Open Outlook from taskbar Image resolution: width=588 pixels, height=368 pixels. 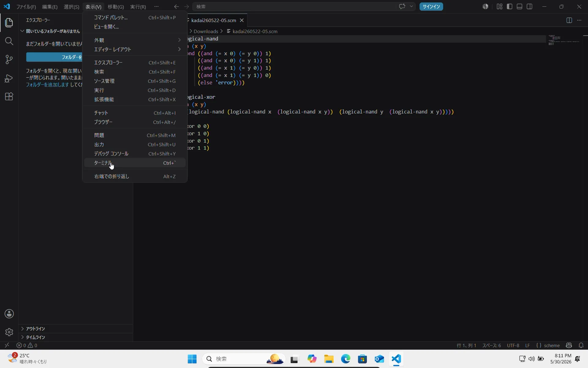[379, 359]
